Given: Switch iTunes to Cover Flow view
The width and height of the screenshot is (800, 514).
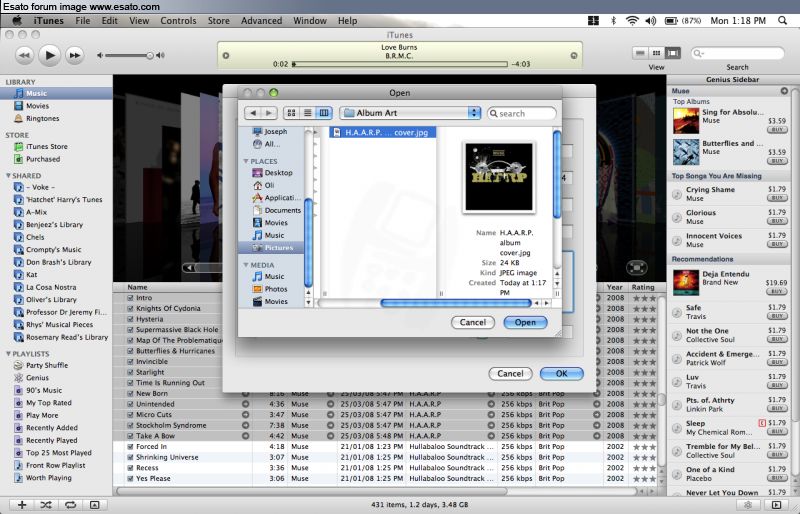Looking at the screenshot, I should click(x=673, y=53).
